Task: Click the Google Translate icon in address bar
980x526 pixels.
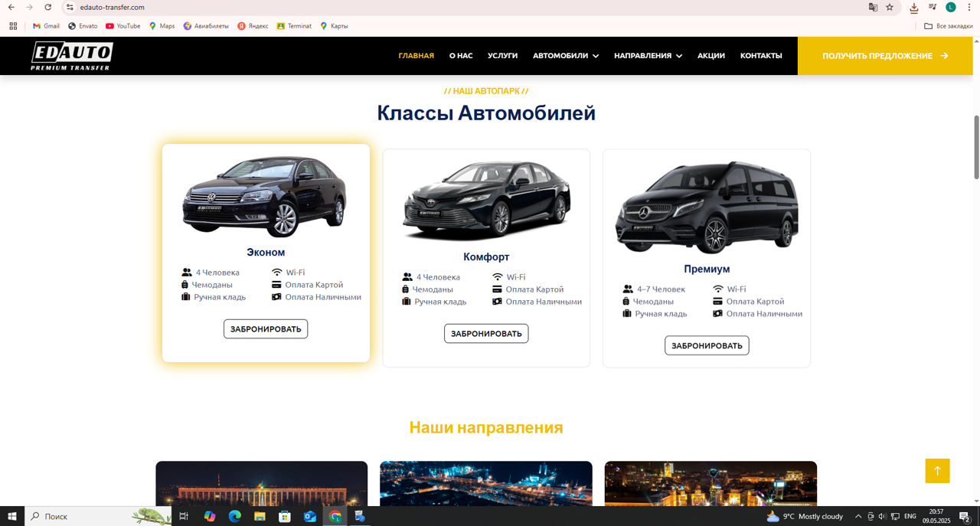Action: (x=873, y=7)
